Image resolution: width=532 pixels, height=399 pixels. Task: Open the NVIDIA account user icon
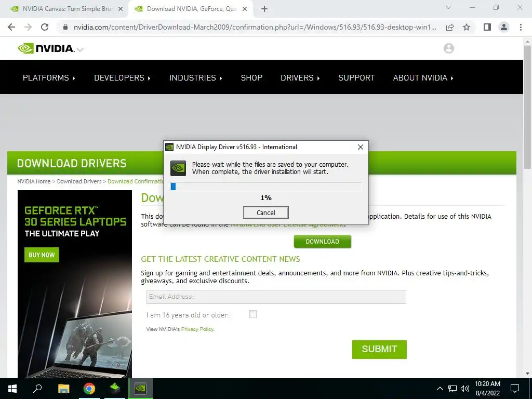pos(448,48)
